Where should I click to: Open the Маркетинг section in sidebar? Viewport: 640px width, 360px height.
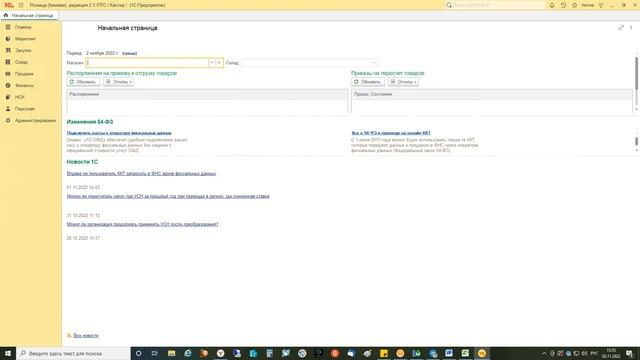pos(25,39)
